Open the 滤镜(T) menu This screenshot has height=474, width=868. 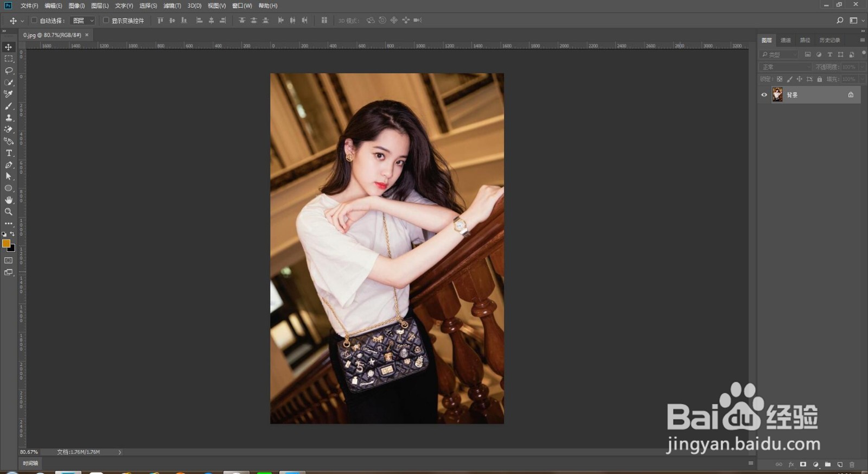pos(172,5)
